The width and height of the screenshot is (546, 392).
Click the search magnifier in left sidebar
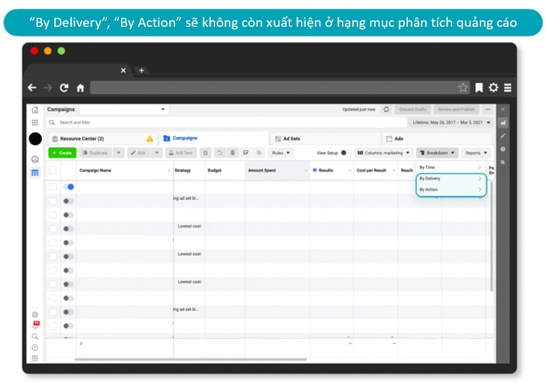pos(35,337)
